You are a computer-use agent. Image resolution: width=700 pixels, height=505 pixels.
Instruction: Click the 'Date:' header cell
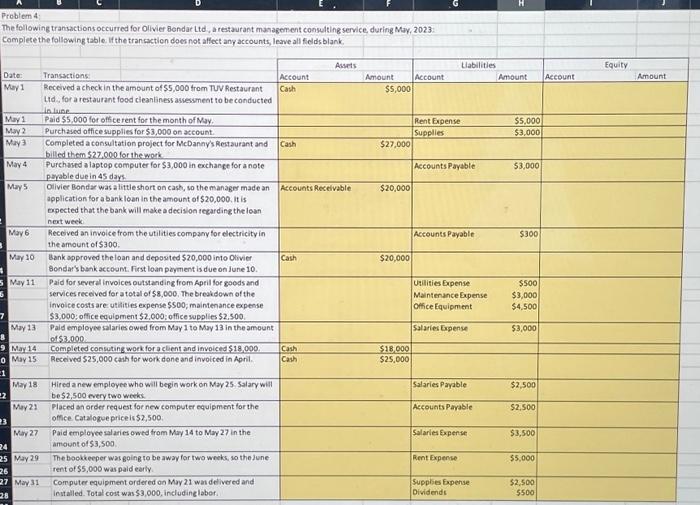[x=12, y=75]
